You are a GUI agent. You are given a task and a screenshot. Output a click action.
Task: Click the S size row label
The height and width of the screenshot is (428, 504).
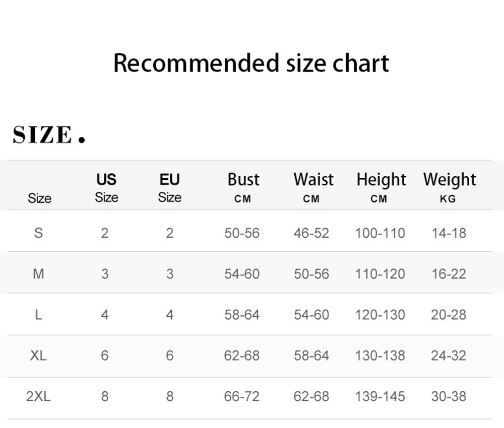click(x=38, y=233)
